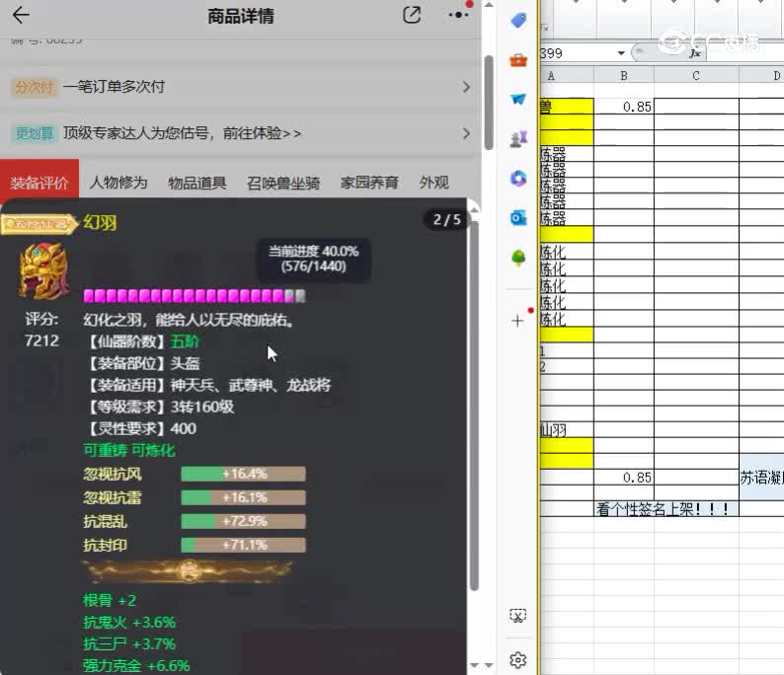Click the screenshot tool icon in sidebar

coord(518,616)
